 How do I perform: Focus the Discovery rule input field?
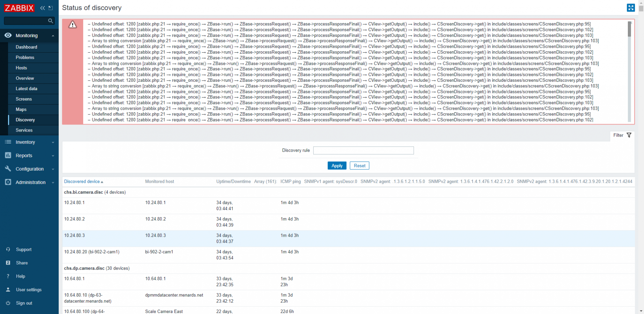[363, 151]
